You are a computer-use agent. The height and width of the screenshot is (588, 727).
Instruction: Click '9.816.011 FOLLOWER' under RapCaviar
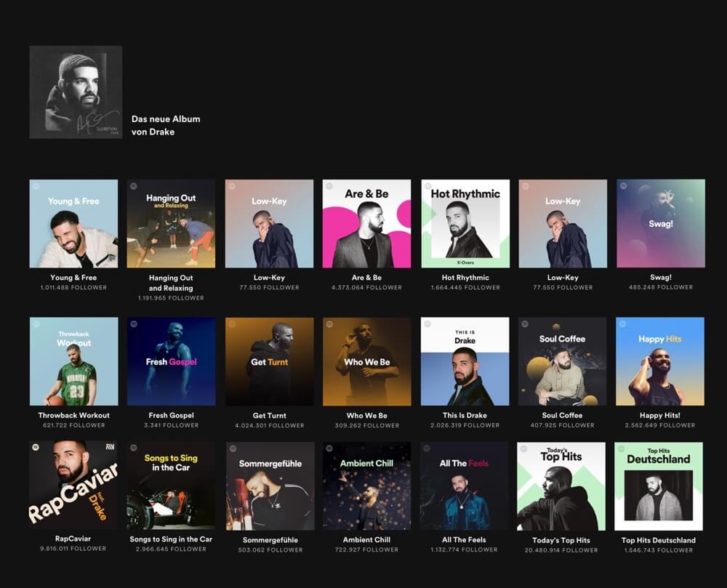[x=73, y=548]
